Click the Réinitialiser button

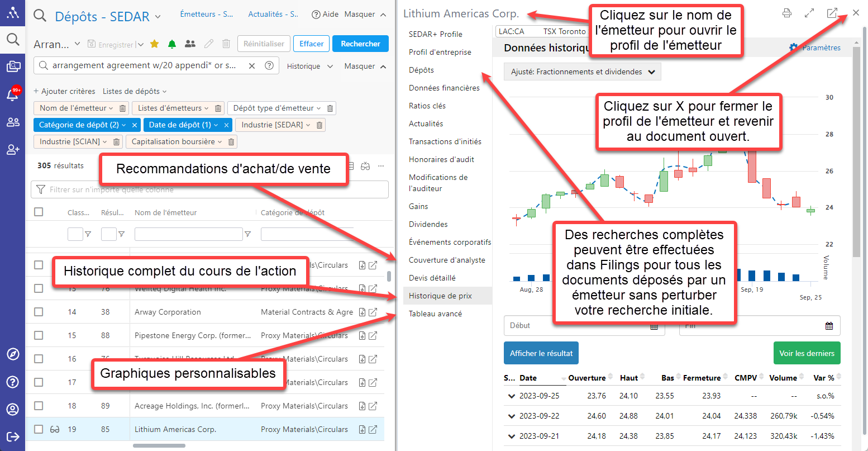tap(264, 44)
